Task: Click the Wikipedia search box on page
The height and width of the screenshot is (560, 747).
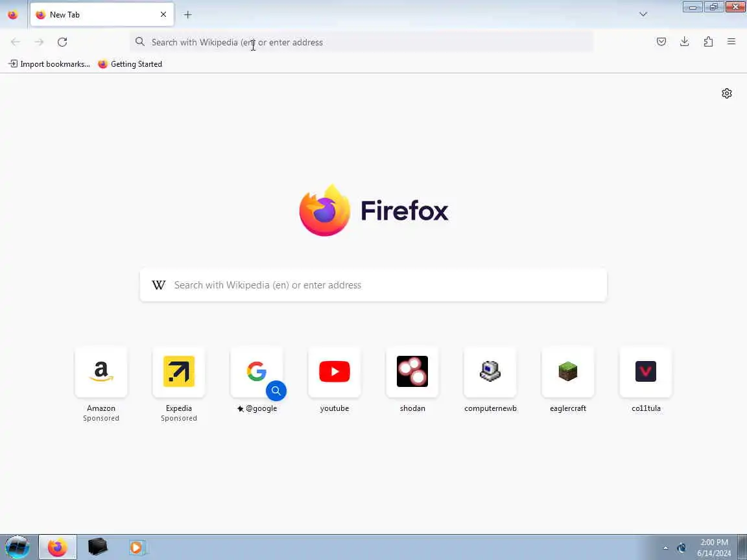Action: click(x=373, y=285)
